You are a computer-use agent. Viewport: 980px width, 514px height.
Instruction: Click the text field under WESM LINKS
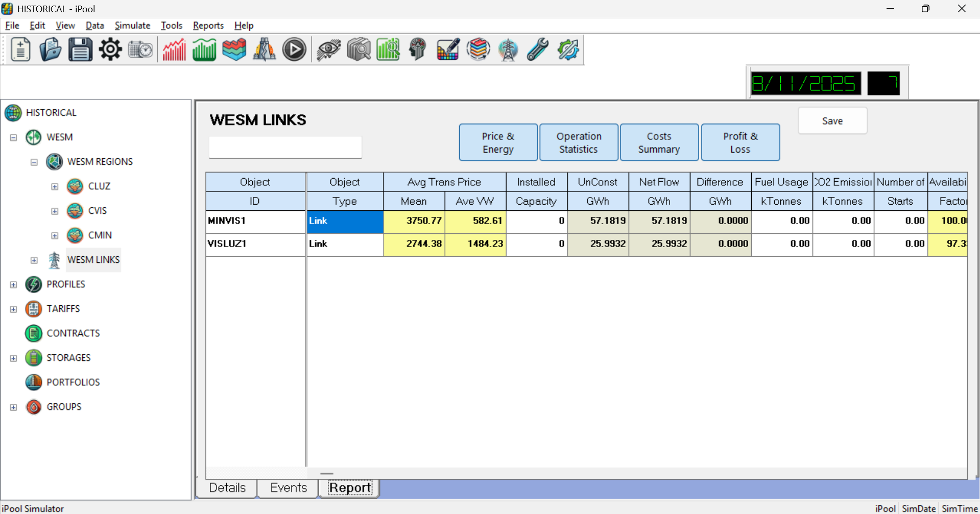[285, 148]
